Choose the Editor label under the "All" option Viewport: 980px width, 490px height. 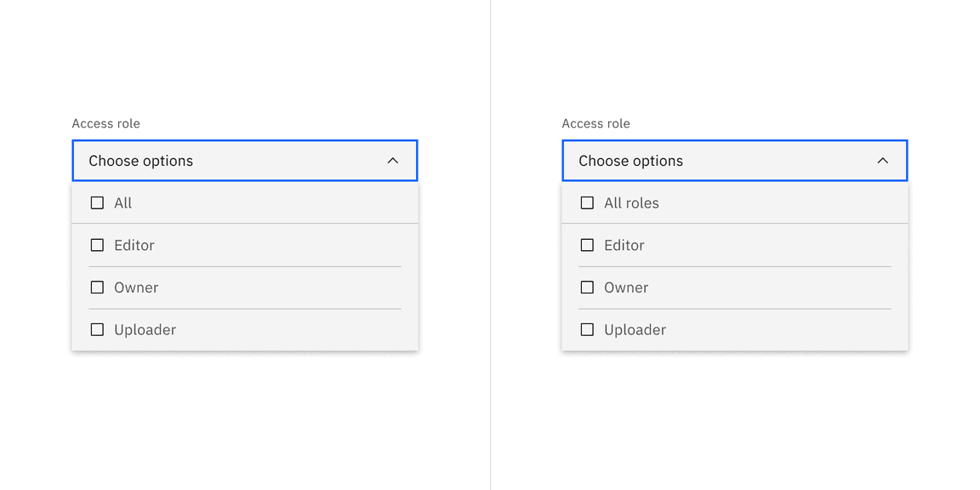134,245
